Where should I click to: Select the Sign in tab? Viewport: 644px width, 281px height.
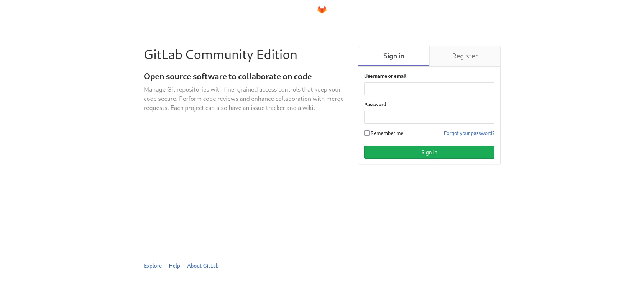[x=394, y=56]
